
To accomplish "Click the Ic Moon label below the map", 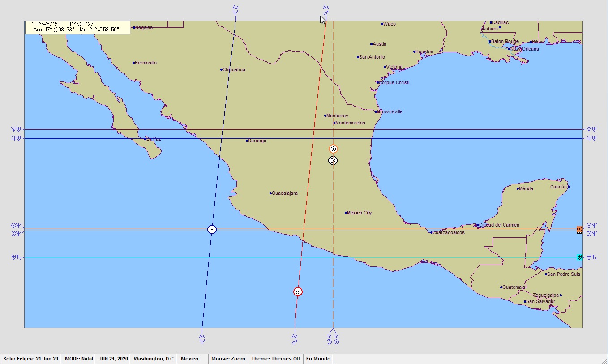I will [x=329, y=339].
